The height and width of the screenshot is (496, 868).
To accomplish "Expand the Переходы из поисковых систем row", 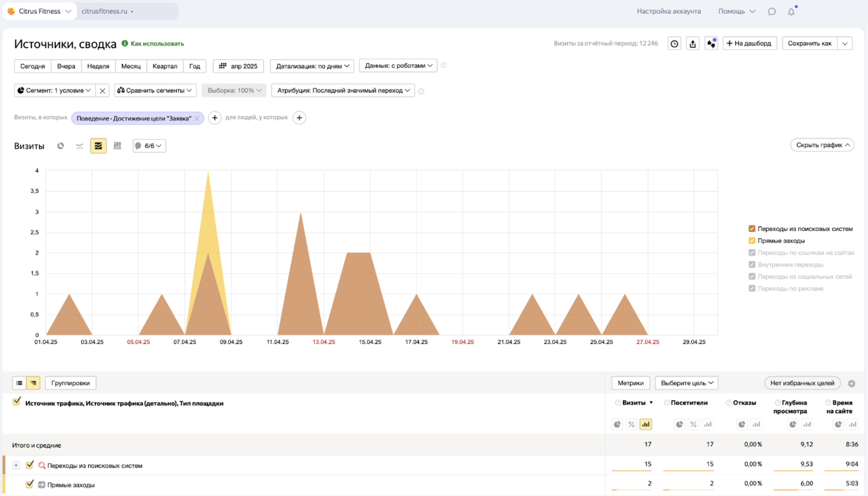I will pos(16,465).
